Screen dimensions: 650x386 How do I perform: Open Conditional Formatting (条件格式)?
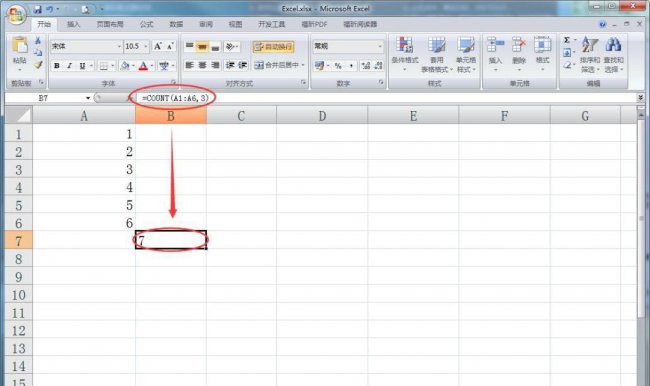(x=405, y=54)
